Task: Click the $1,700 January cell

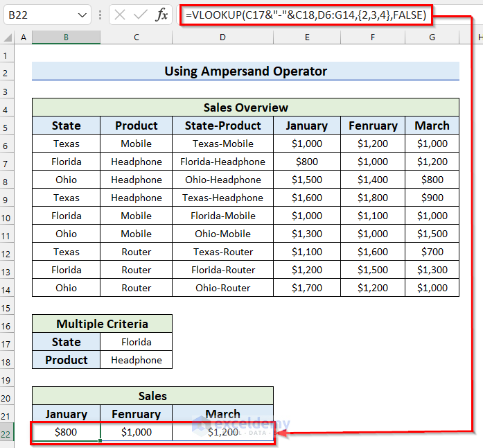Action: [x=307, y=288]
